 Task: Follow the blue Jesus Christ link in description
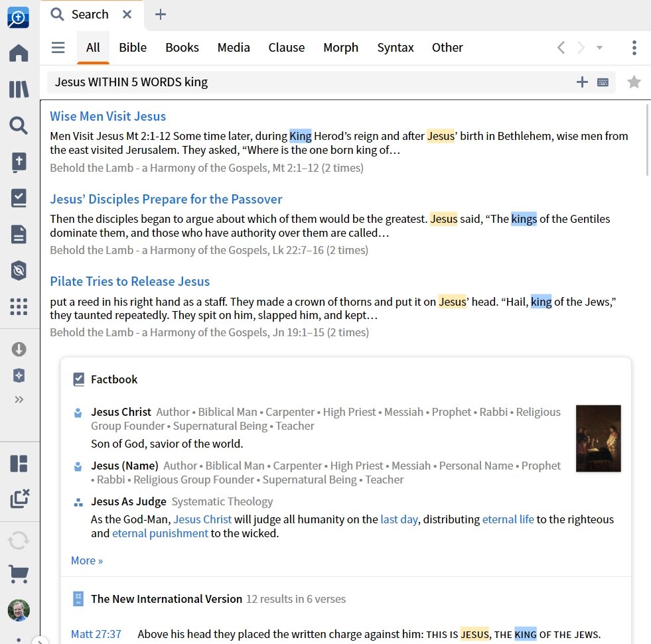(202, 519)
